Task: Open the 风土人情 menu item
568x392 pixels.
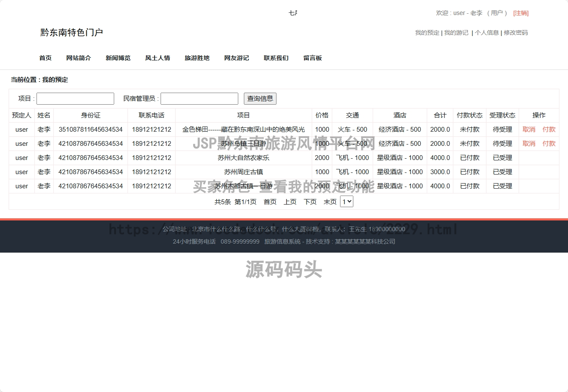Action: coord(158,58)
